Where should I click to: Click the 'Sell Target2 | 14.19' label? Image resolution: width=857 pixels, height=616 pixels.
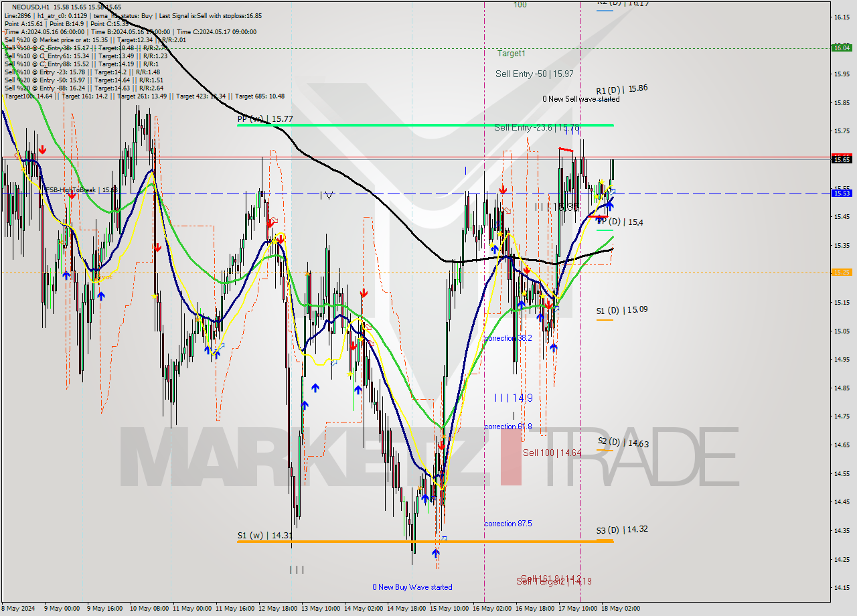point(554,582)
